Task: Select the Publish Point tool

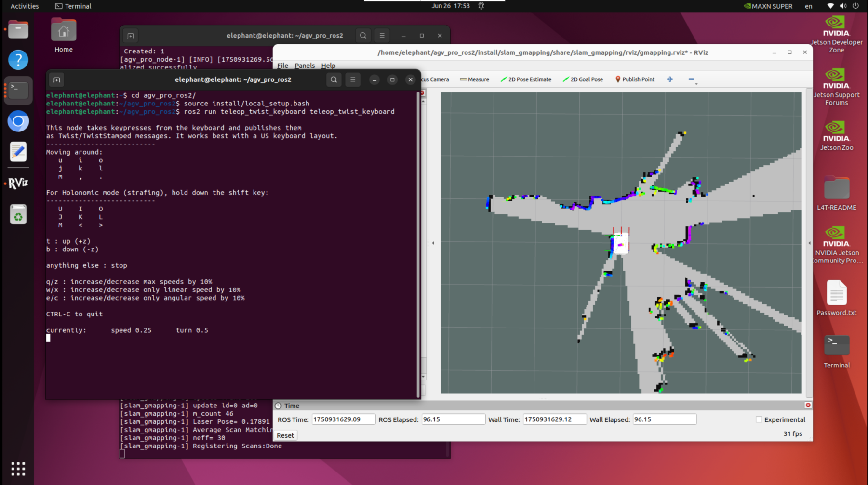Action: (x=635, y=79)
